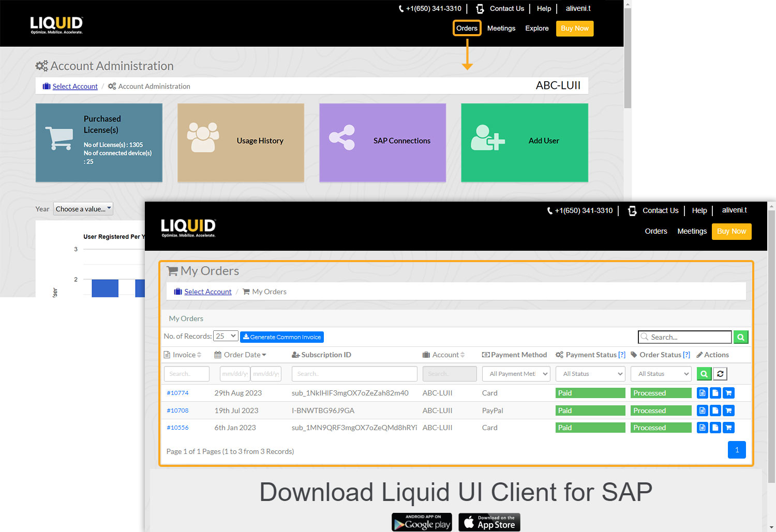776x532 pixels.
Task: Open Google Play store badge
Action: pos(422,522)
